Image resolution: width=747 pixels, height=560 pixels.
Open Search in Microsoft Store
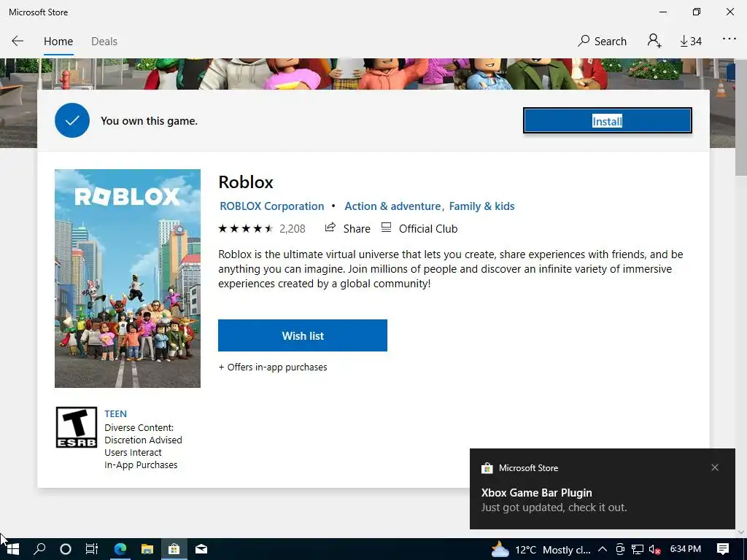pyautogui.click(x=602, y=42)
